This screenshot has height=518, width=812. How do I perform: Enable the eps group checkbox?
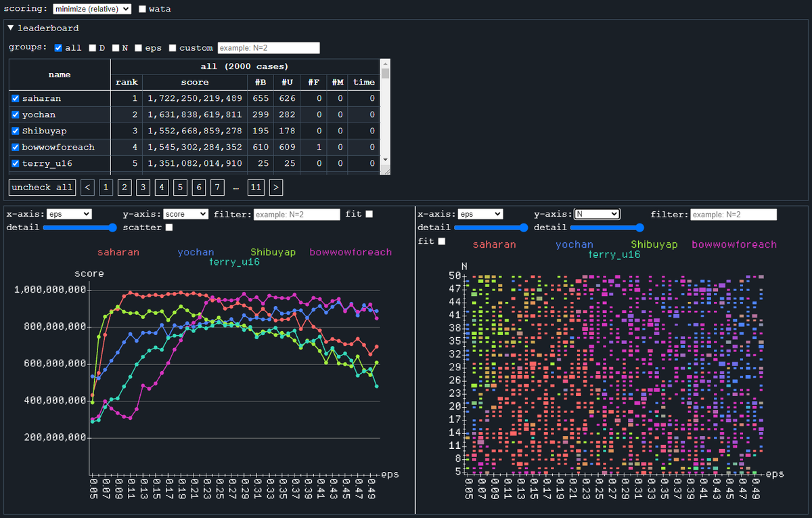tap(139, 48)
